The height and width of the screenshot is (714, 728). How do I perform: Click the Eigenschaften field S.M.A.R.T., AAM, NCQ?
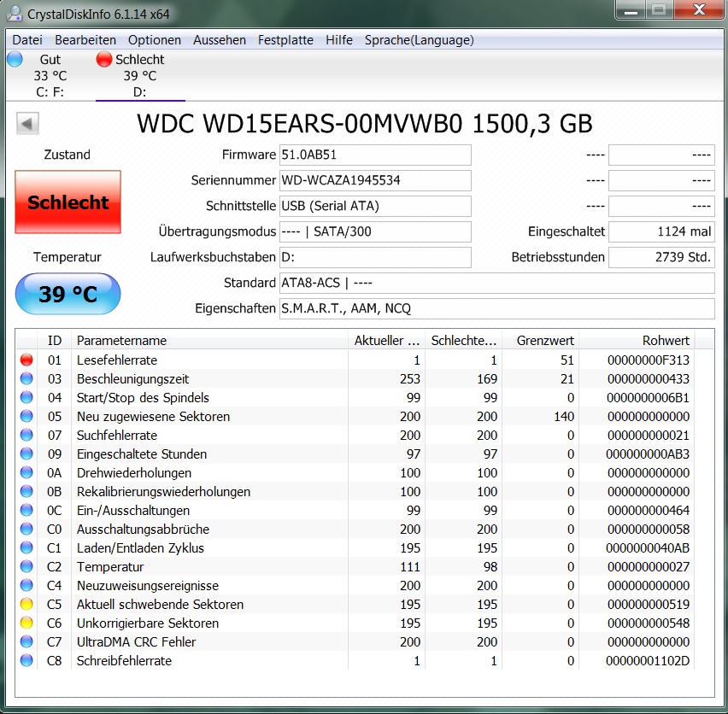click(496, 308)
